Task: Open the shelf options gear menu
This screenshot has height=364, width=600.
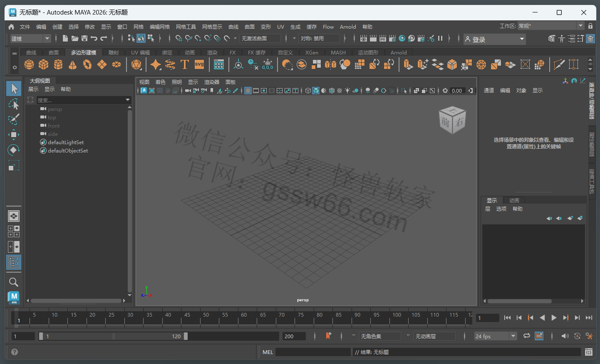Action: point(15,67)
